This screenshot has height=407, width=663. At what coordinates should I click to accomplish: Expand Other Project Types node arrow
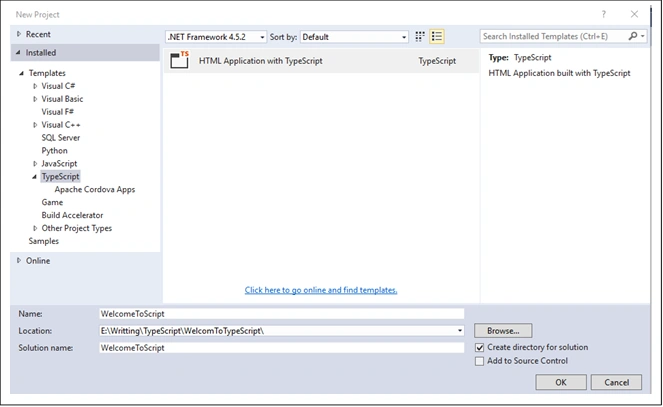pyautogui.click(x=35, y=228)
